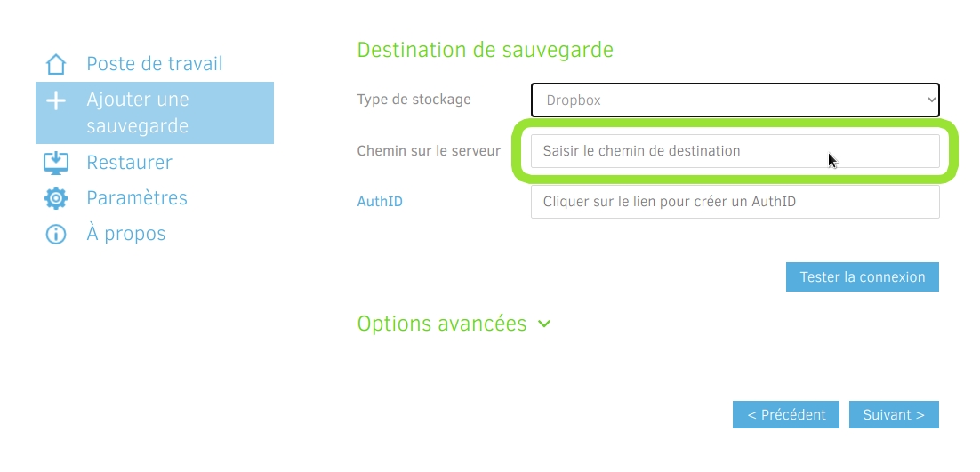The height and width of the screenshot is (472, 980).
Task: Click the À propos info circle icon
Action: 56,235
